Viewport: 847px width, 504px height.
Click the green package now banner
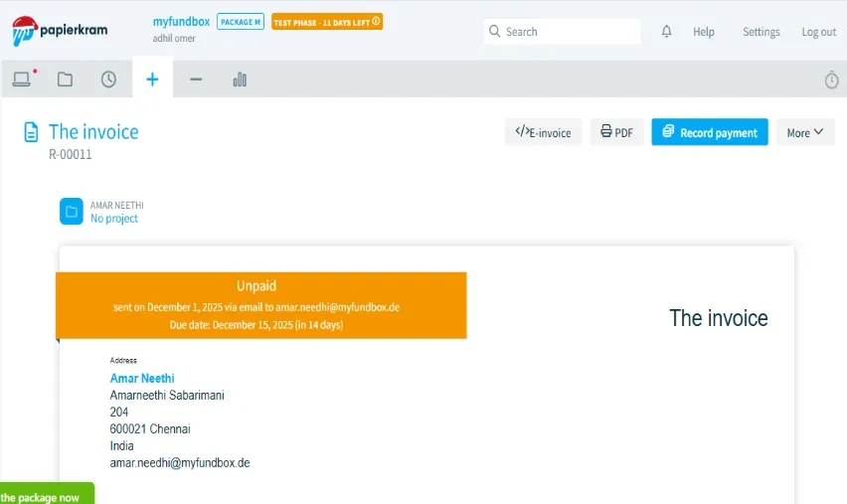click(47, 494)
